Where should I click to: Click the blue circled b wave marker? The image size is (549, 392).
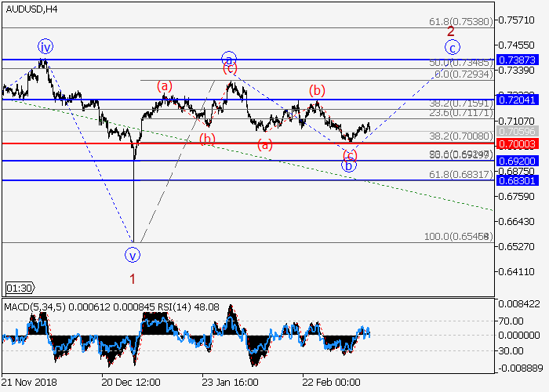tap(350, 165)
